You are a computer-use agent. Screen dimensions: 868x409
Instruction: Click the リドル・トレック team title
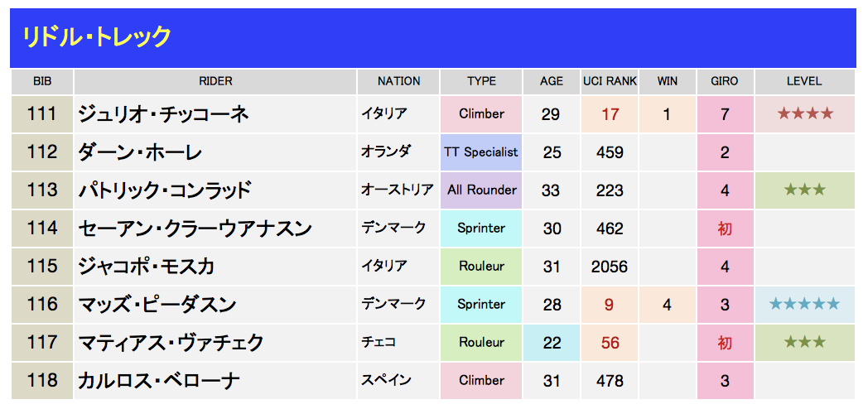click(x=96, y=37)
